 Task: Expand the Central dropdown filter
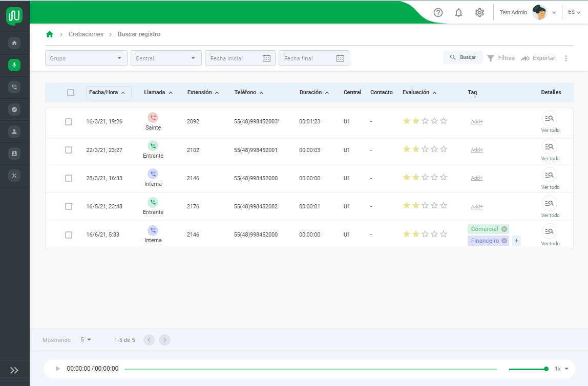pos(166,58)
